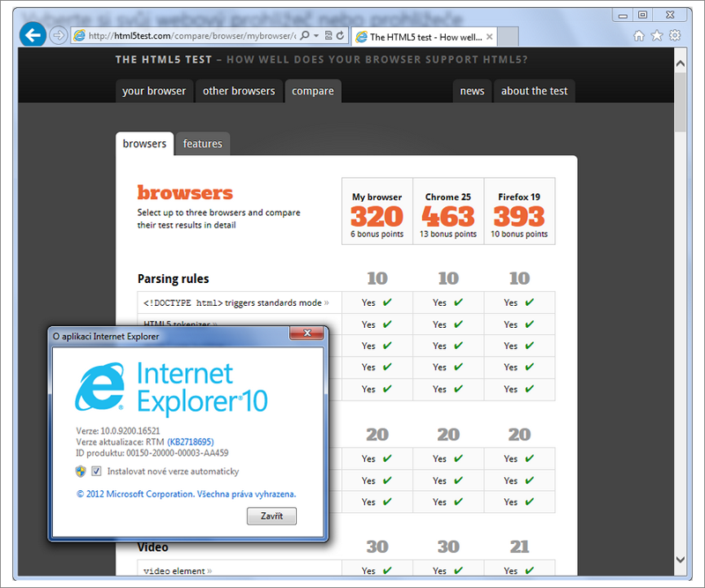Click the browser Forward arrow button
Screen dimensions: 705x588
click(58, 35)
